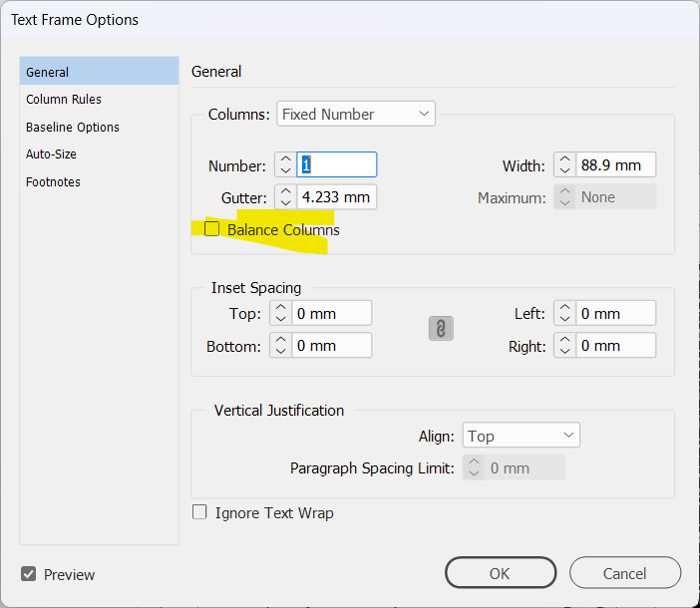
Task: Select the Column Rules category
Action: pos(64,100)
